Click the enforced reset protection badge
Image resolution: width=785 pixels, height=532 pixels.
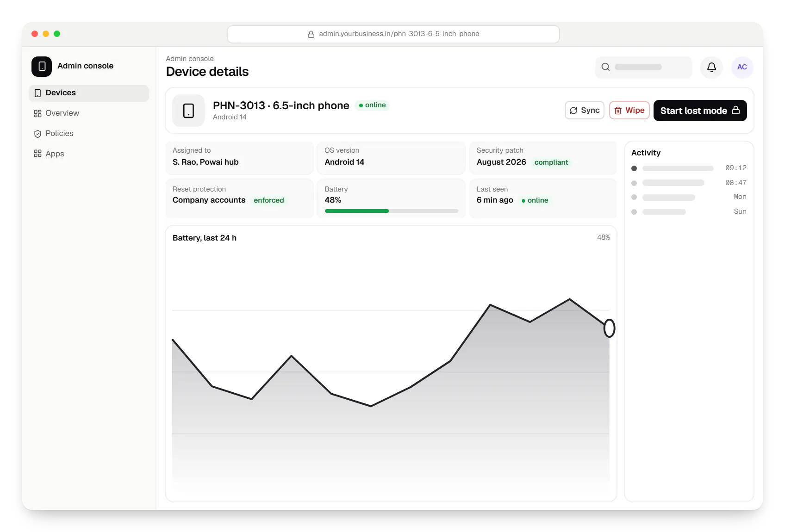pyautogui.click(x=269, y=200)
